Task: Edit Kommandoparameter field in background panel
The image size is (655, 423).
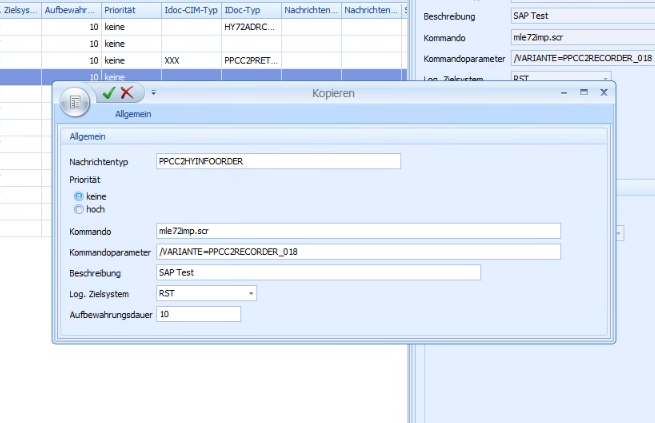Action: pos(583,58)
